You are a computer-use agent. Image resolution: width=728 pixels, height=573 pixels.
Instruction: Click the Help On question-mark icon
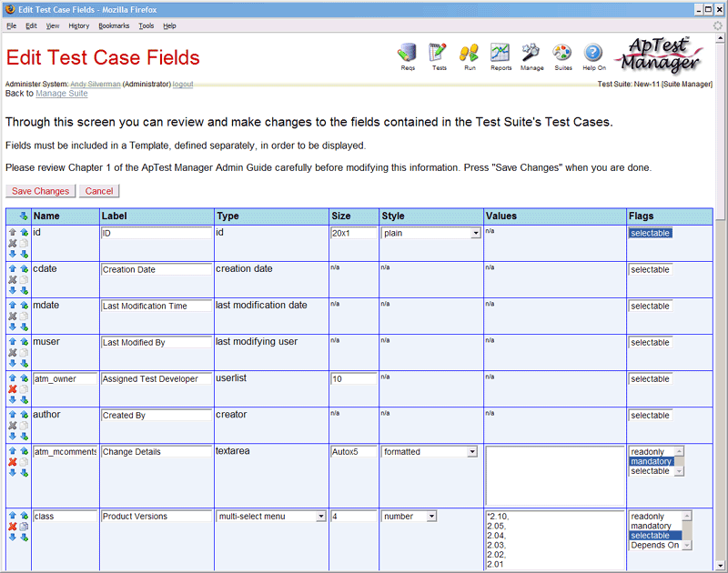point(593,53)
